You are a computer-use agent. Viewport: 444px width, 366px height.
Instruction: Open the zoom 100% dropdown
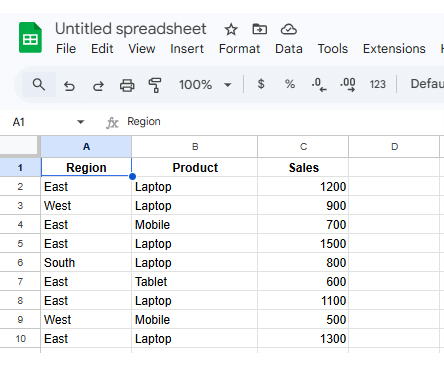205,85
